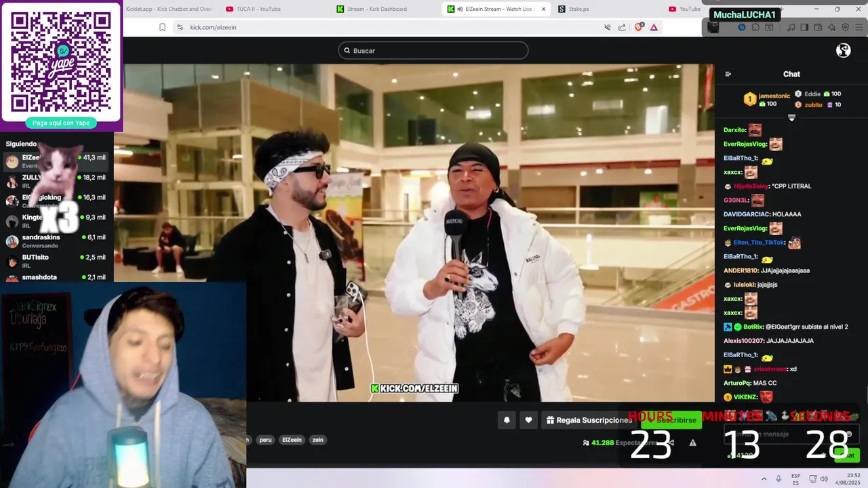Click the Paga aquí con Yape button
Viewport: 868px width, 488px height.
click(x=61, y=123)
